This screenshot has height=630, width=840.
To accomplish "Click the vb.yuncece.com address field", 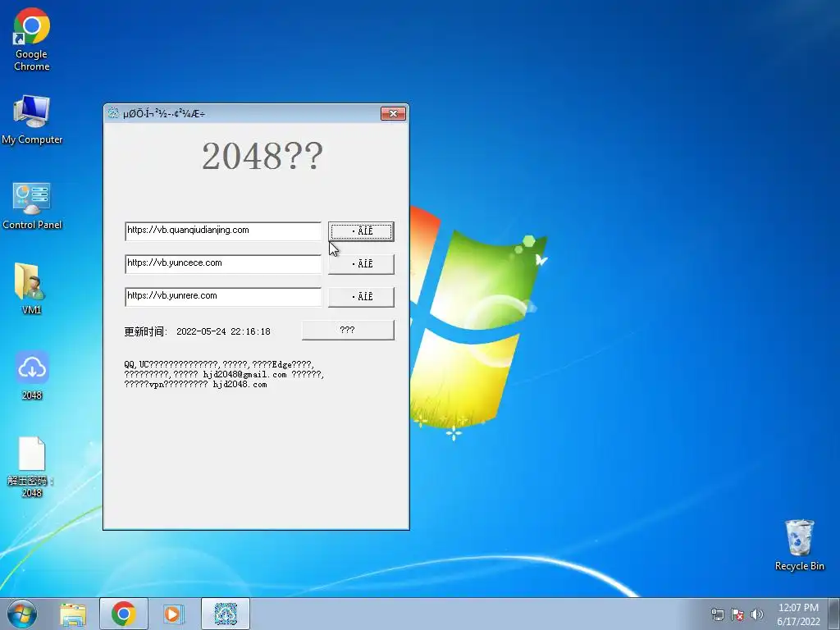I will [223, 263].
